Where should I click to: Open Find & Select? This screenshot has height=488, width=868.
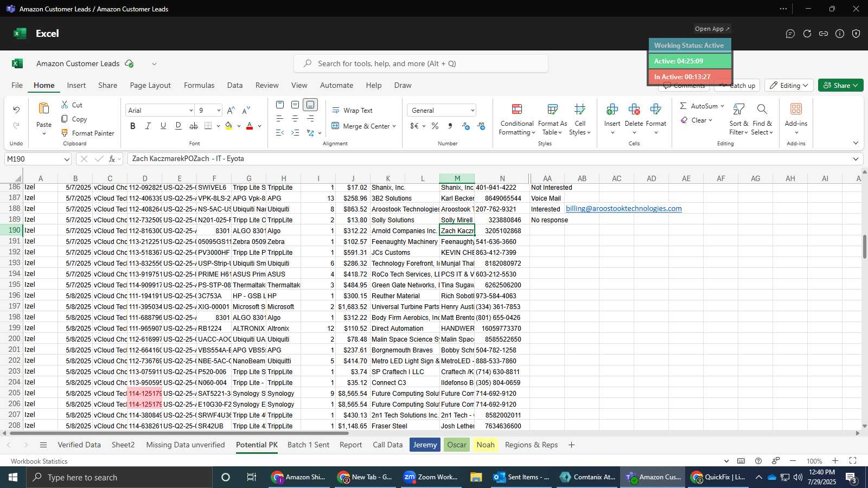[762, 119]
